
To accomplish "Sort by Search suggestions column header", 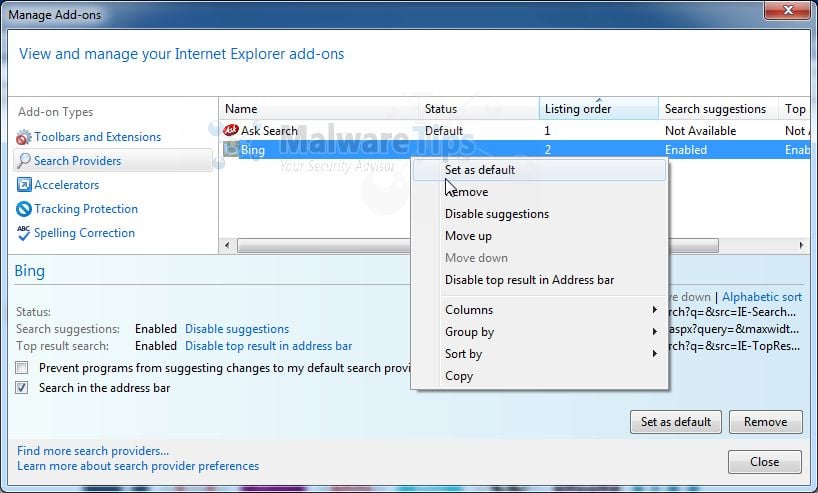I will pos(718,109).
